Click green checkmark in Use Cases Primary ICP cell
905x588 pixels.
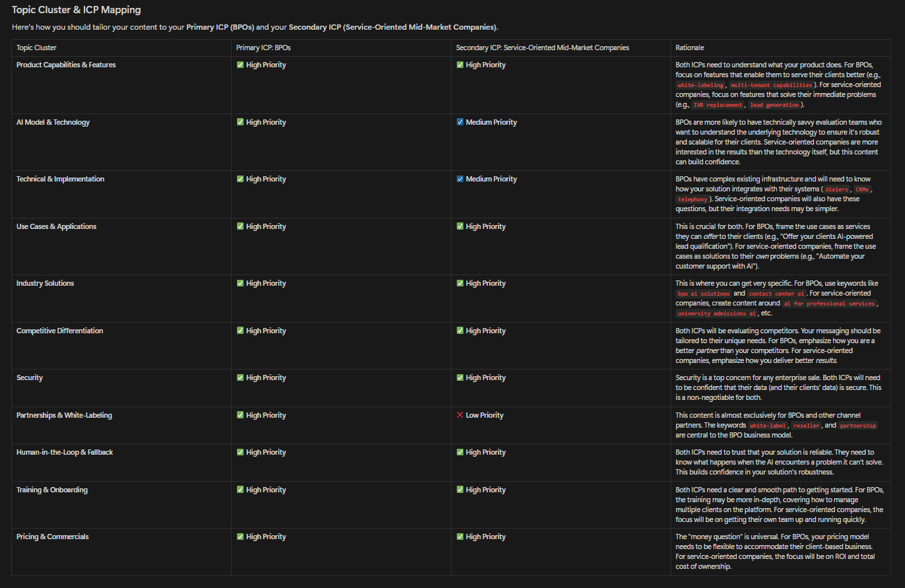pos(240,226)
